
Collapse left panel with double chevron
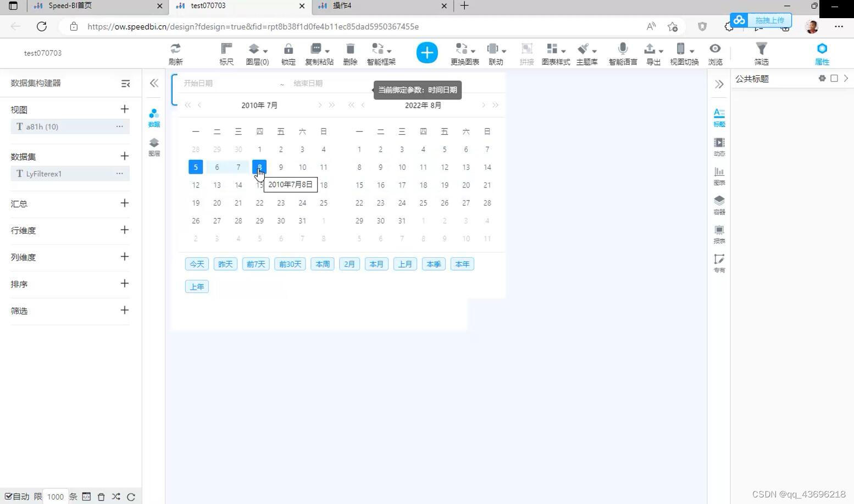tap(154, 83)
